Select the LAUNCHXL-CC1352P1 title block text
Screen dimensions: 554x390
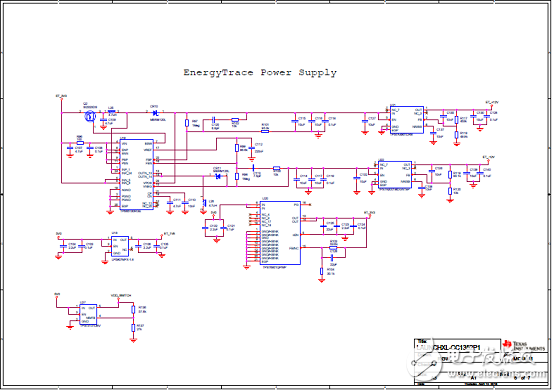(449, 348)
